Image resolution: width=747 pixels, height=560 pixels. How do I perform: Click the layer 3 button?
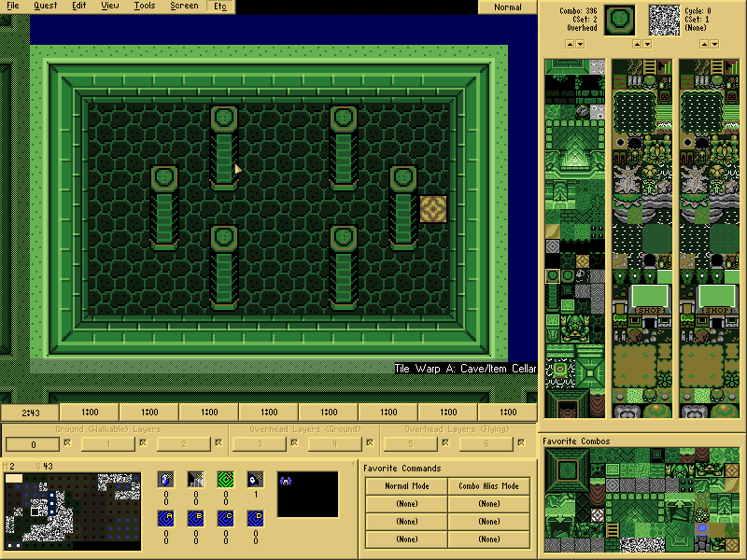coord(260,444)
